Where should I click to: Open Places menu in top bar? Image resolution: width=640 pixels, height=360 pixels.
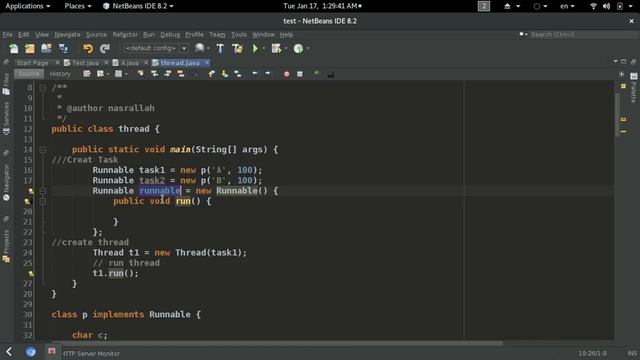coord(78,6)
